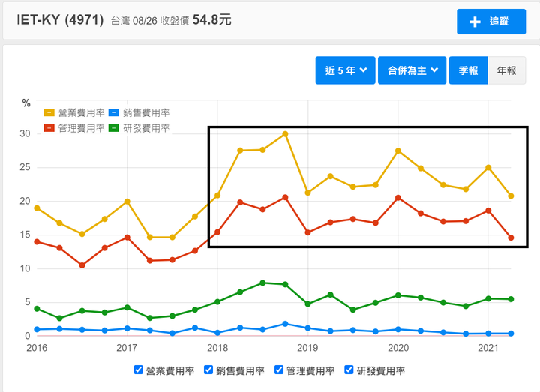The width and height of the screenshot is (540, 392).
Task: Switch to the 年報 tab
Action: 506,70
